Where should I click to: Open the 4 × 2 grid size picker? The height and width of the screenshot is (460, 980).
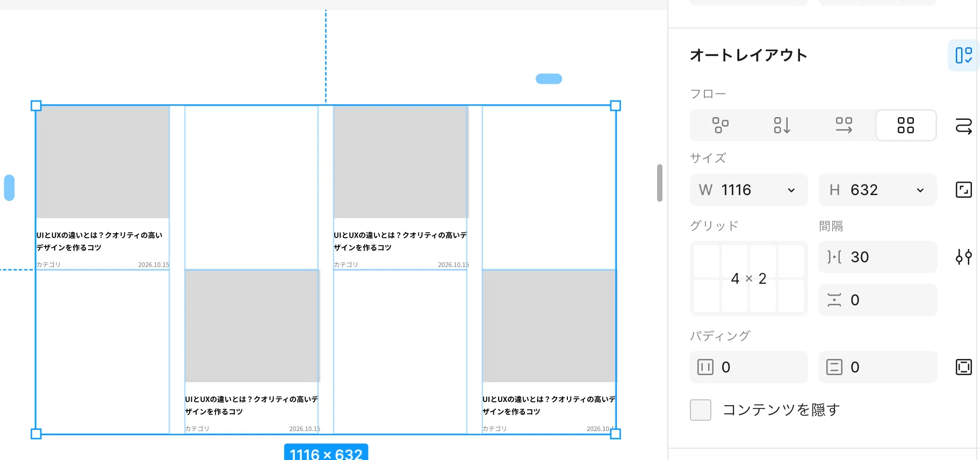(749, 278)
